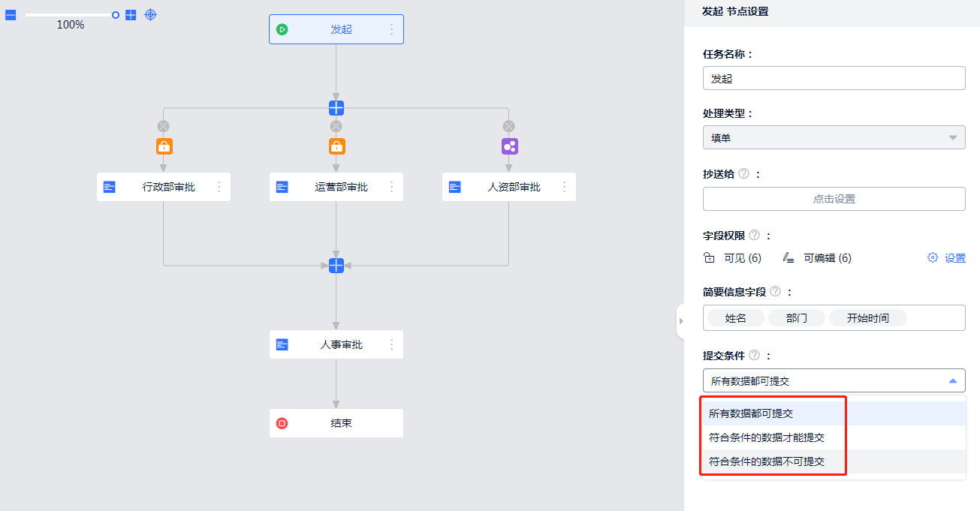Click the orange lock icon above 运营部审批

[x=336, y=146]
